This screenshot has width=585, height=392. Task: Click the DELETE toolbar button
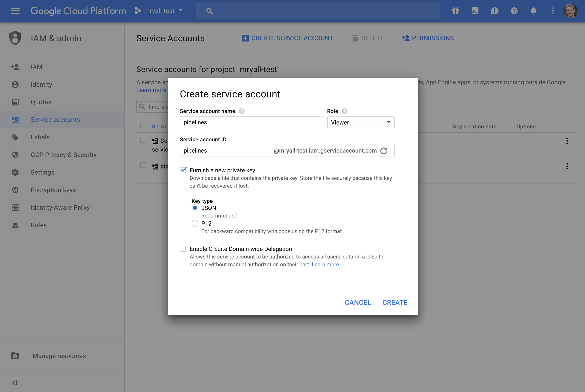(368, 38)
